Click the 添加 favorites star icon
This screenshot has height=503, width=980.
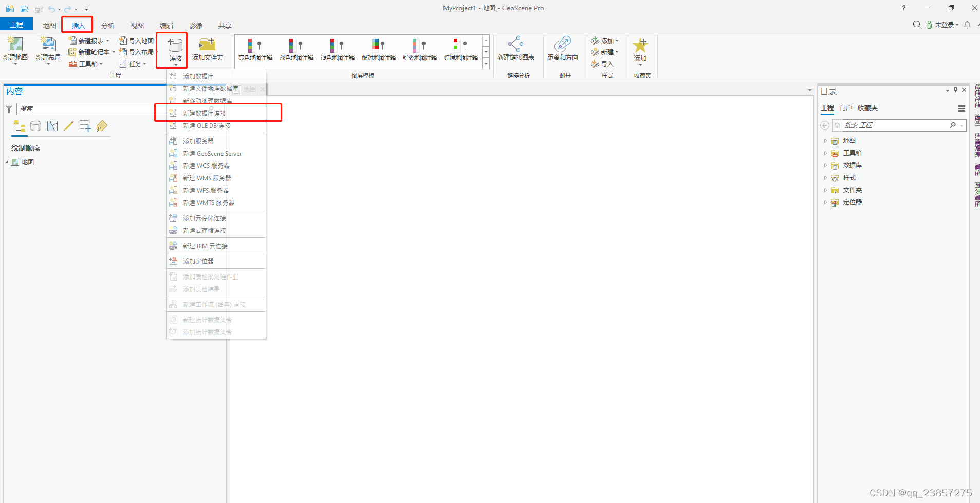[640, 45]
